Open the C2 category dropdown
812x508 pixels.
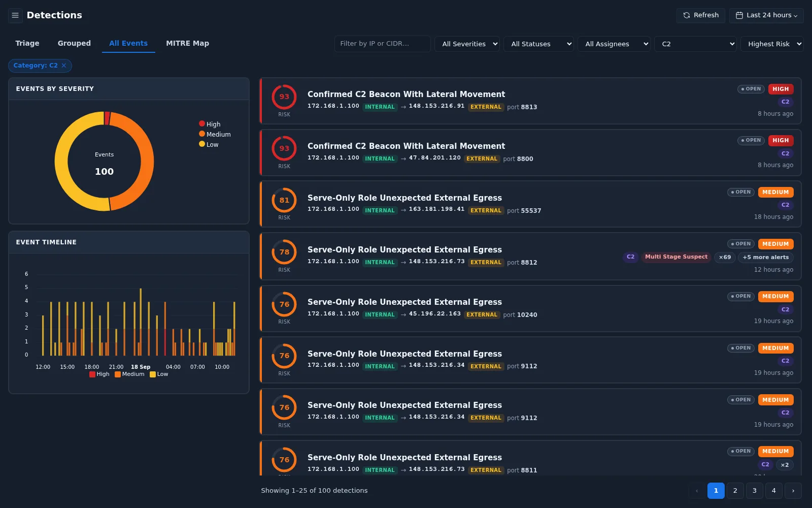tap(695, 44)
